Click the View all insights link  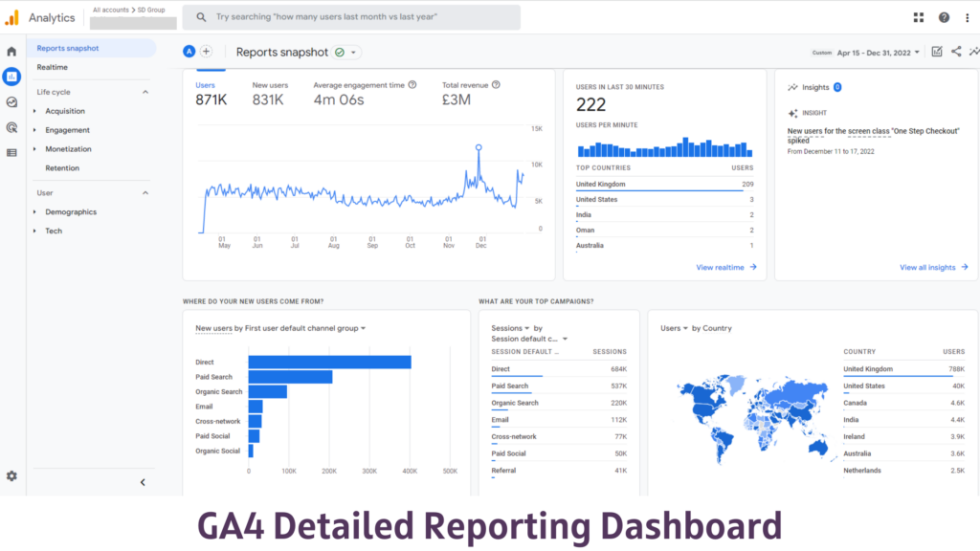click(x=933, y=268)
